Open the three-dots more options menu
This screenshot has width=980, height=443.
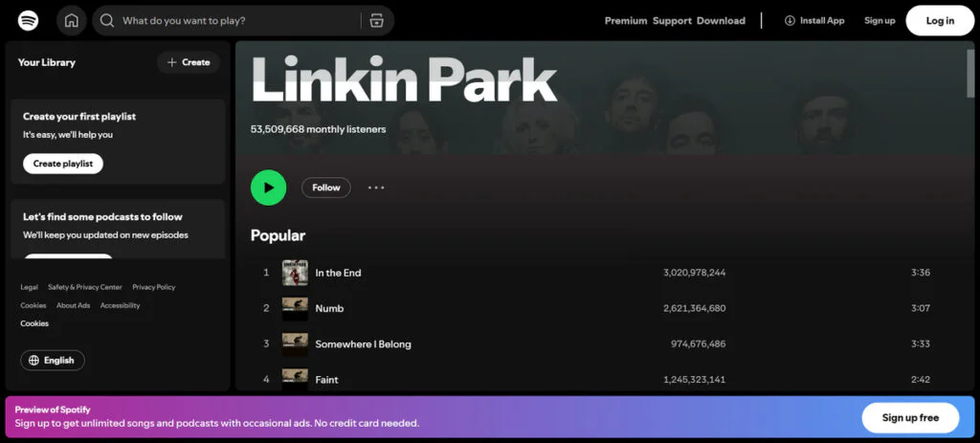[x=376, y=188]
